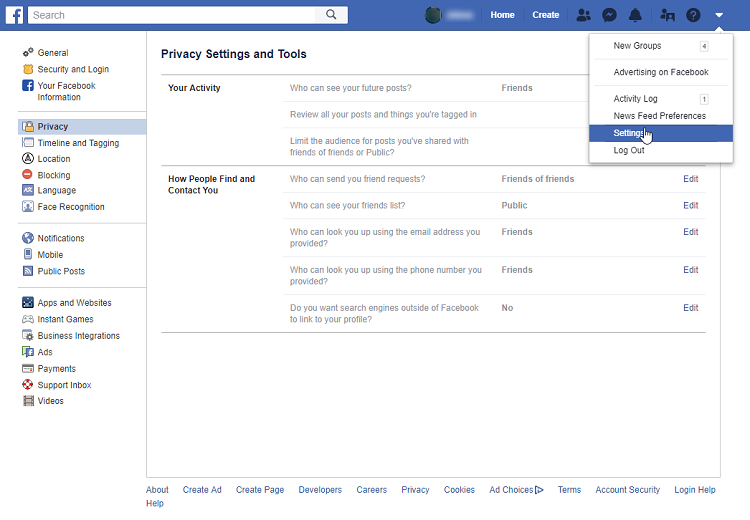This screenshot has height=520, width=750.
Task: Click the Help footer link
Action: pos(154,503)
